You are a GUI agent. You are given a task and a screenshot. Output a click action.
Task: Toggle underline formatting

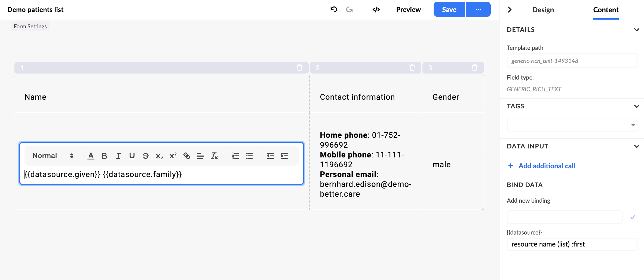click(132, 156)
